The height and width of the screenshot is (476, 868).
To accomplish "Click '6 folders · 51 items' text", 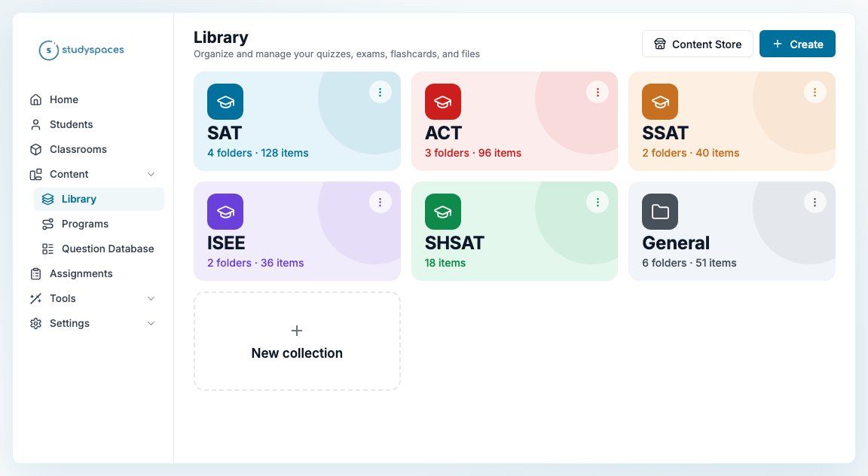I will pyautogui.click(x=689, y=263).
